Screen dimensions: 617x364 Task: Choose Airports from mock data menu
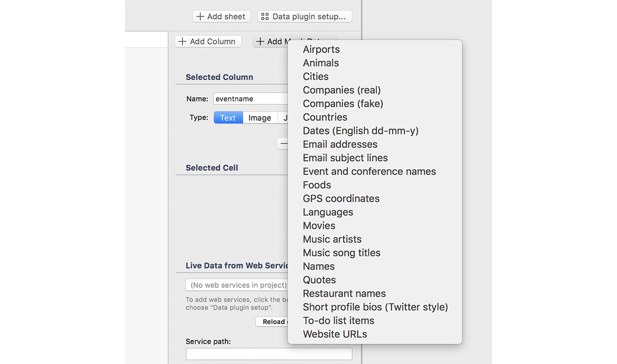click(321, 49)
